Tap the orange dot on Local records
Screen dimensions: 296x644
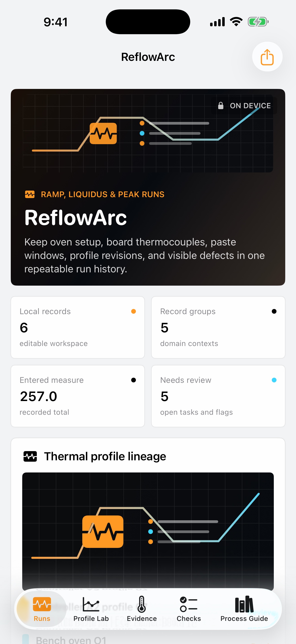(x=133, y=311)
